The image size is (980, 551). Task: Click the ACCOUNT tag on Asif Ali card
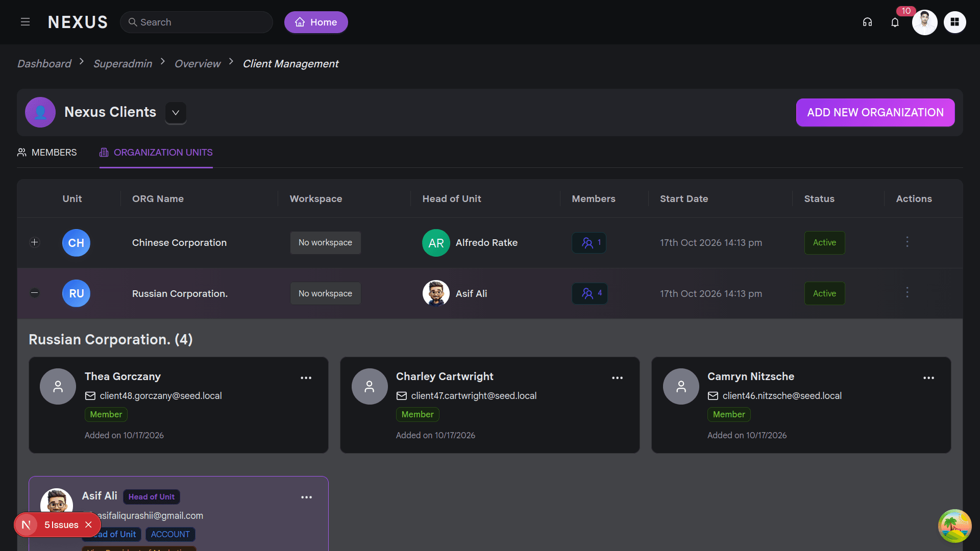pos(170,534)
